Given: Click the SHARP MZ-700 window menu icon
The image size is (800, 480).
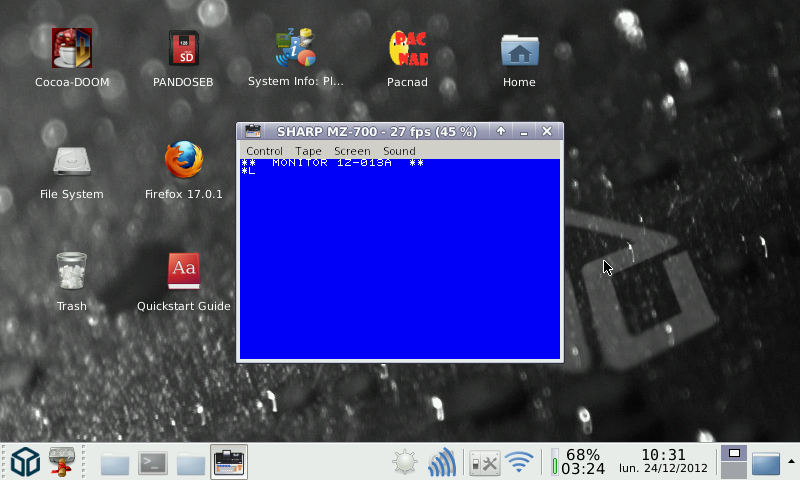Looking at the screenshot, I should 253,132.
